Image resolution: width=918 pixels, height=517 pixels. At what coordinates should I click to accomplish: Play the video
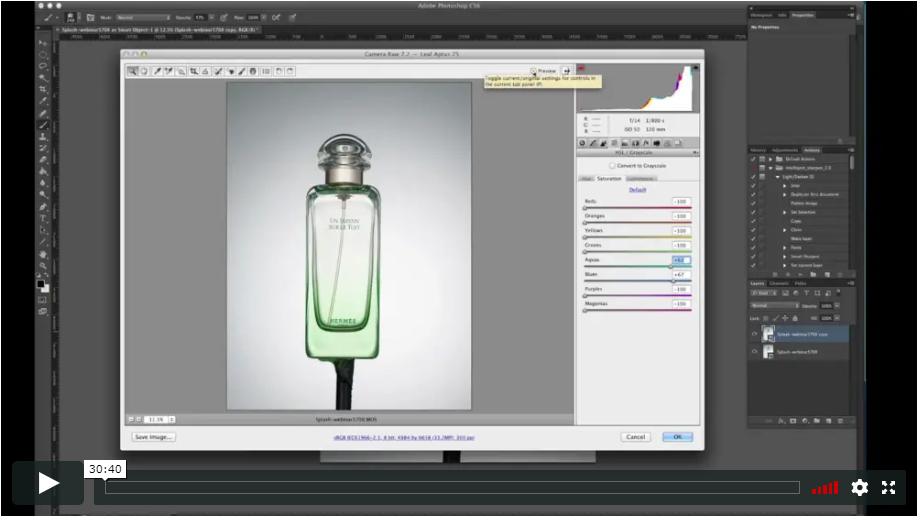pos(48,483)
